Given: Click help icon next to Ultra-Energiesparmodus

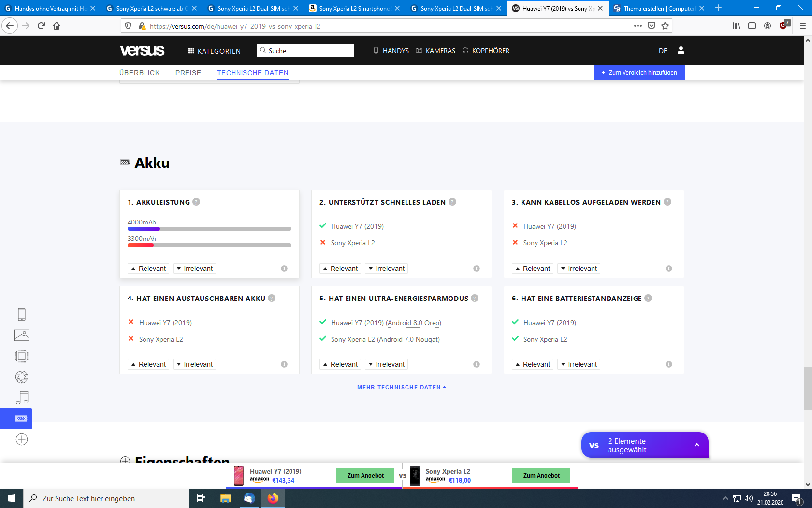Looking at the screenshot, I should 475,298.
